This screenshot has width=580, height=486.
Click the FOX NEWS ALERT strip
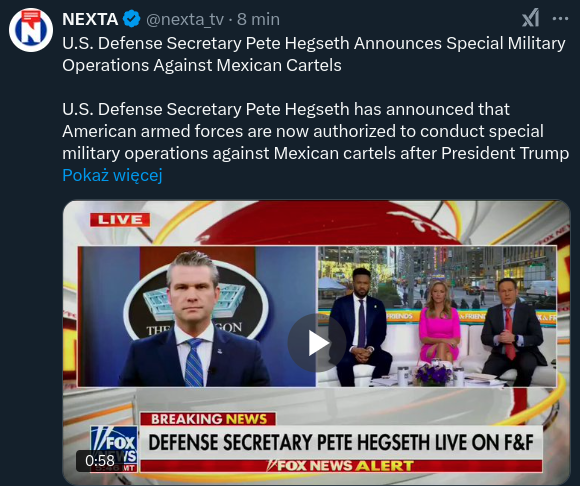tap(341, 466)
